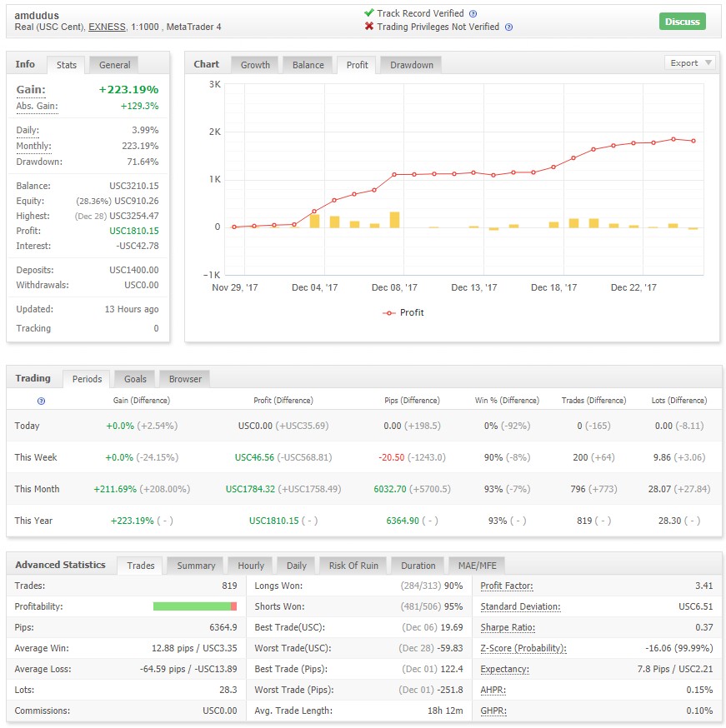Switch to the Stats tab

(66, 65)
